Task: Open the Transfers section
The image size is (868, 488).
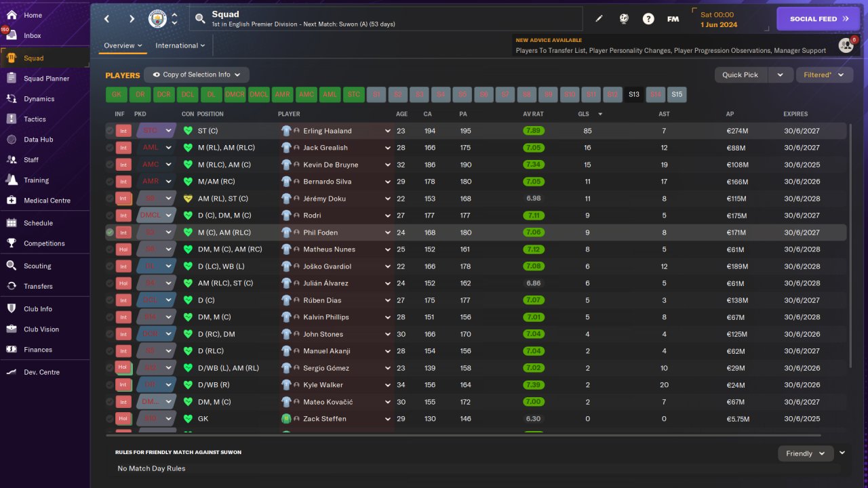Action: click(x=38, y=286)
